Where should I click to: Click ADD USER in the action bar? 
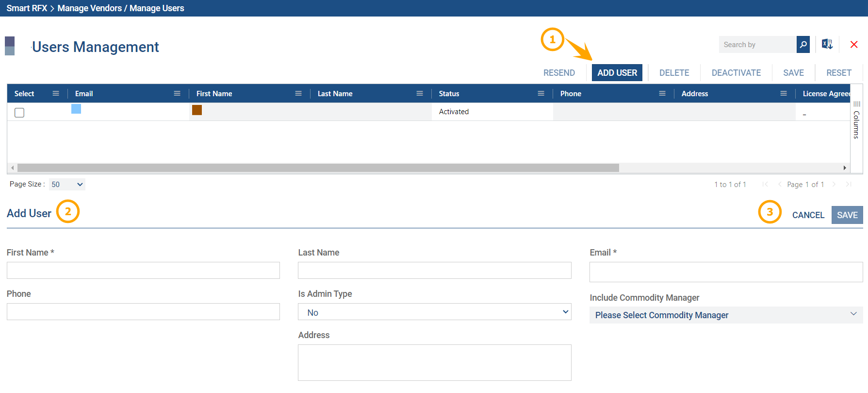[617, 73]
